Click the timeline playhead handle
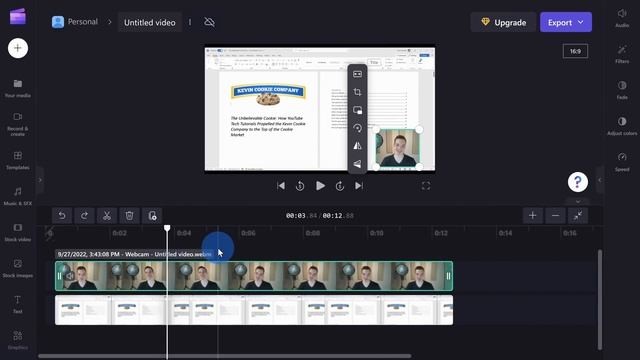Screen dimensions: 640x360 tap(167, 228)
